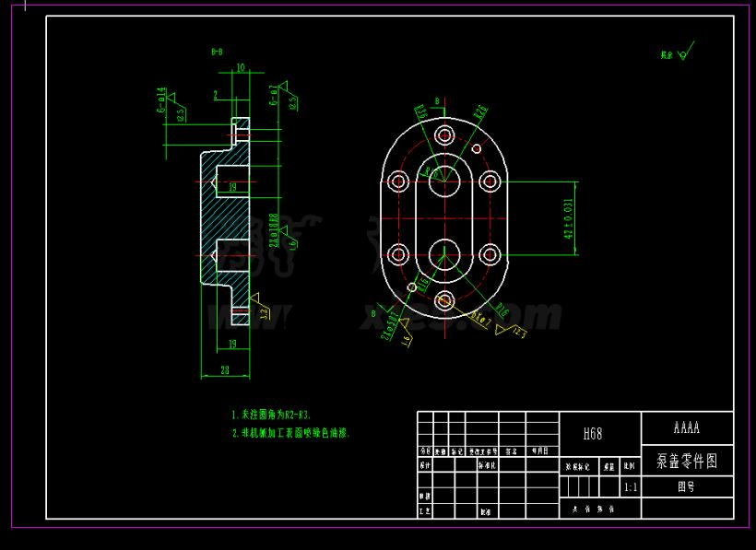Select the 6-ø7 hole annotation
This screenshot has height=550, width=756.
coord(274,96)
